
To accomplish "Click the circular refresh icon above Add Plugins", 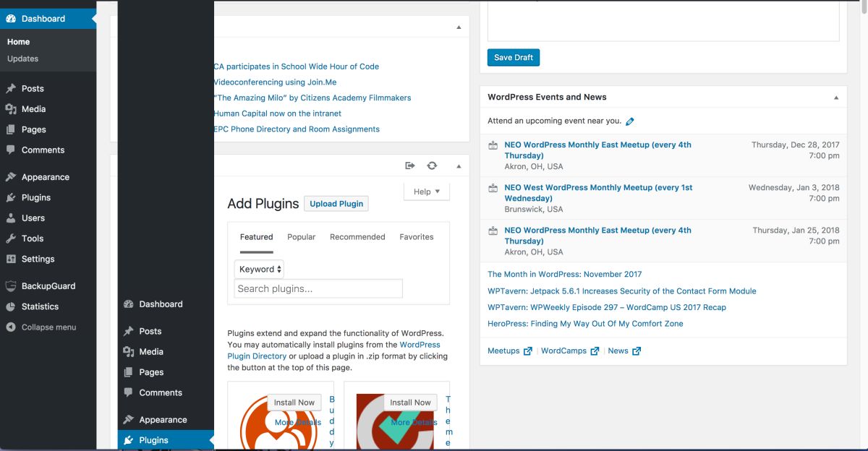I will [432, 166].
